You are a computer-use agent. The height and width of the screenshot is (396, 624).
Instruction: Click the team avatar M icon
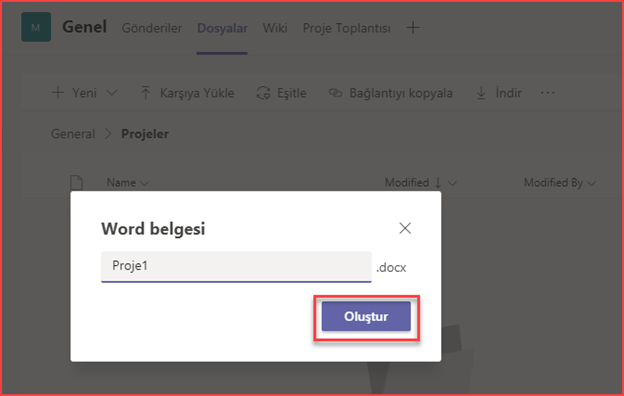coord(36,27)
